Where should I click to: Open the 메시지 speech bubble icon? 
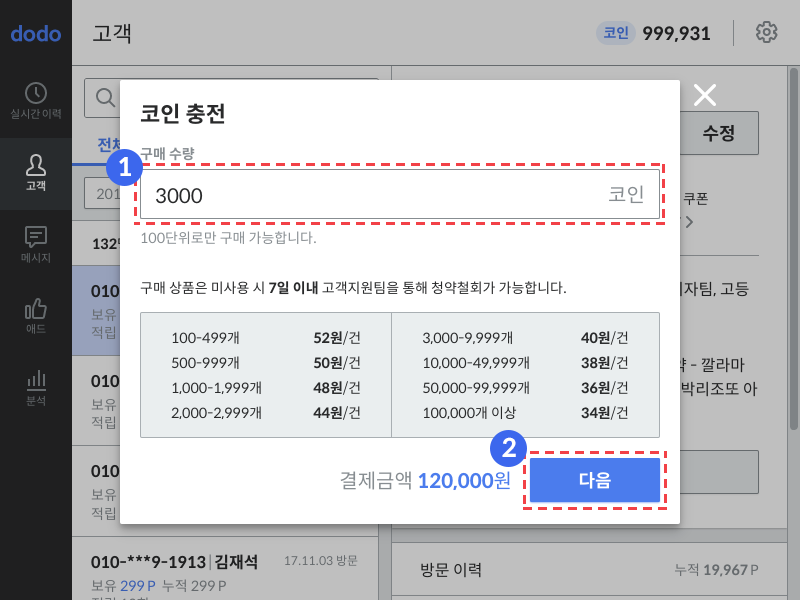coord(36,237)
